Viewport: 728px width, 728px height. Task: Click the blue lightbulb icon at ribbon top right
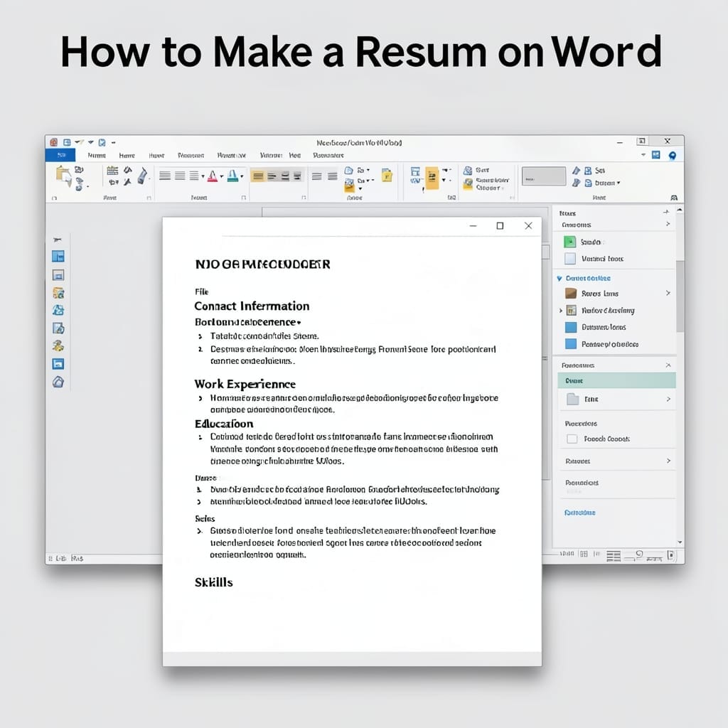coord(673,156)
